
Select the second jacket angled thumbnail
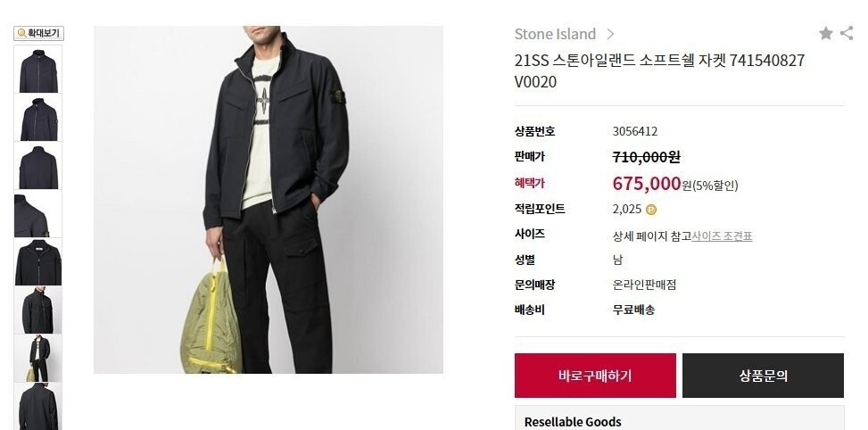point(38,118)
